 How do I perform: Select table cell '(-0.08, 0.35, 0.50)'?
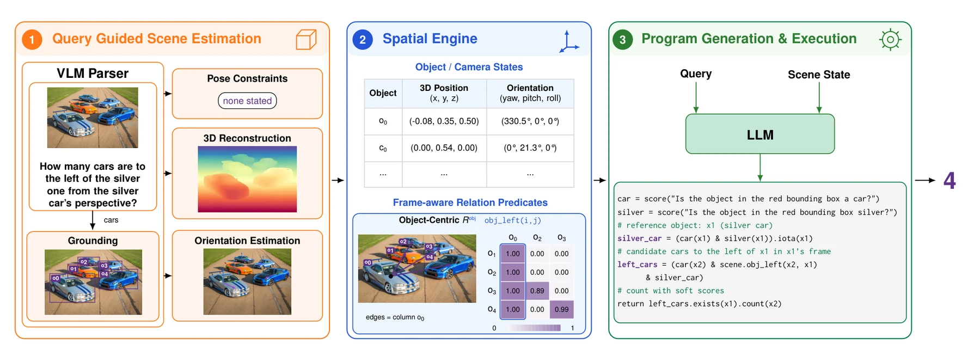click(444, 121)
